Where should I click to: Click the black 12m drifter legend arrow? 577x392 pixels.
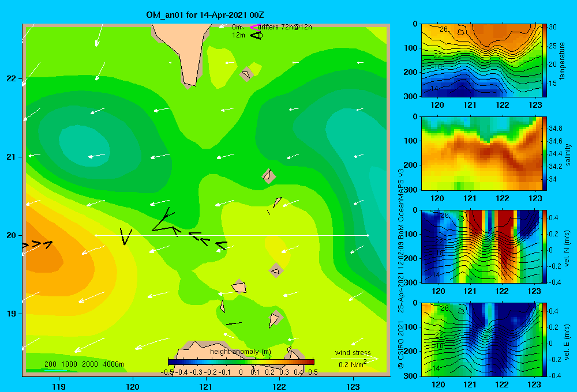pyautogui.click(x=256, y=35)
